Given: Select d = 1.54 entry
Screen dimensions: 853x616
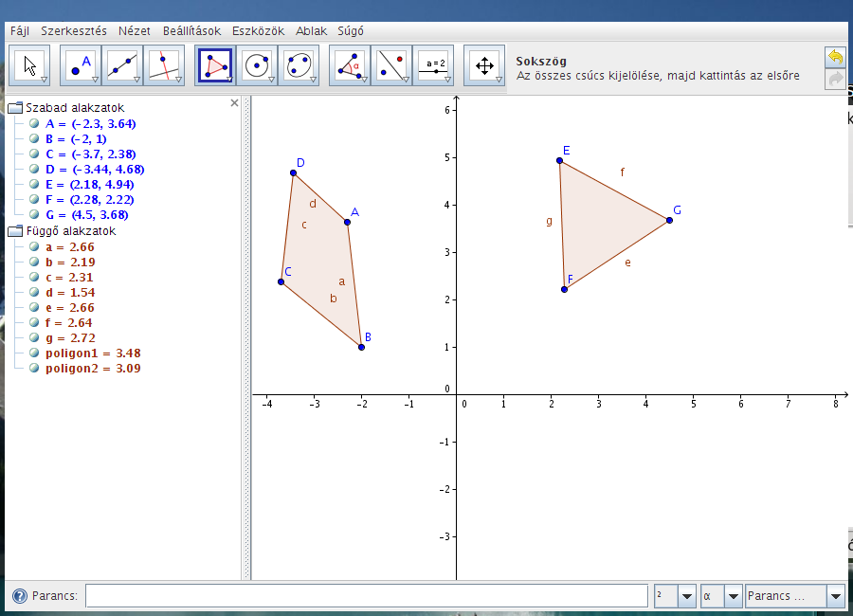Looking at the screenshot, I should coord(69,293).
